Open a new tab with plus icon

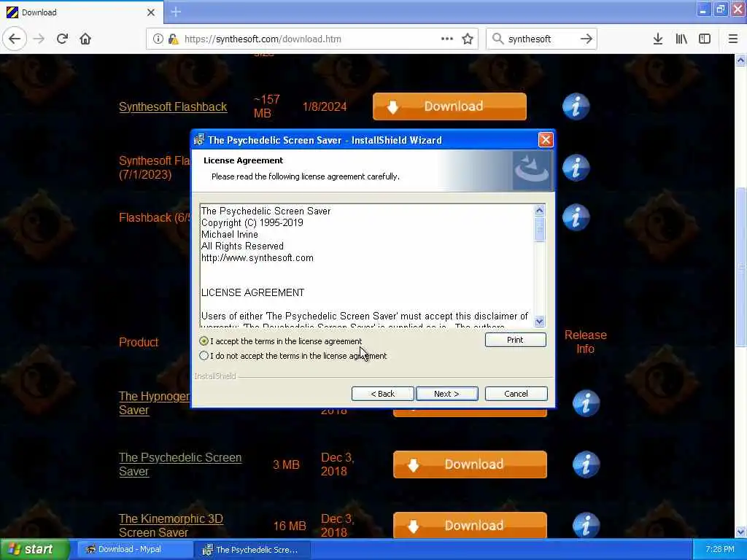point(176,12)
